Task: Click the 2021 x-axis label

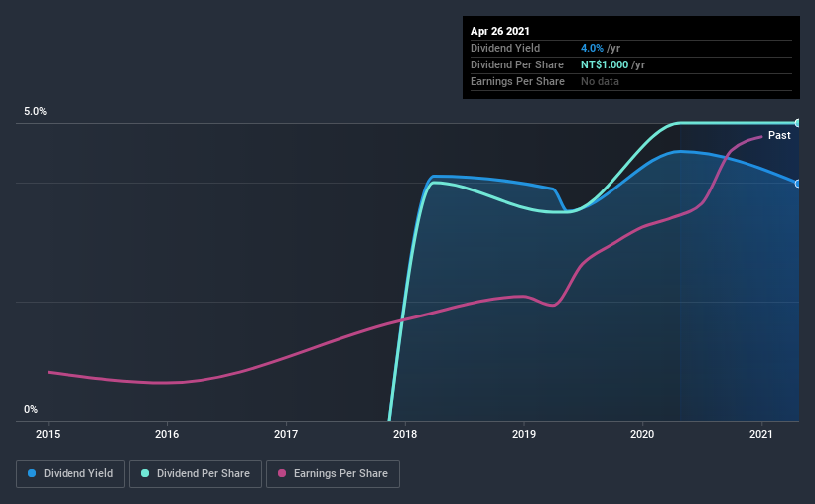Action: [x=761, y=434]
